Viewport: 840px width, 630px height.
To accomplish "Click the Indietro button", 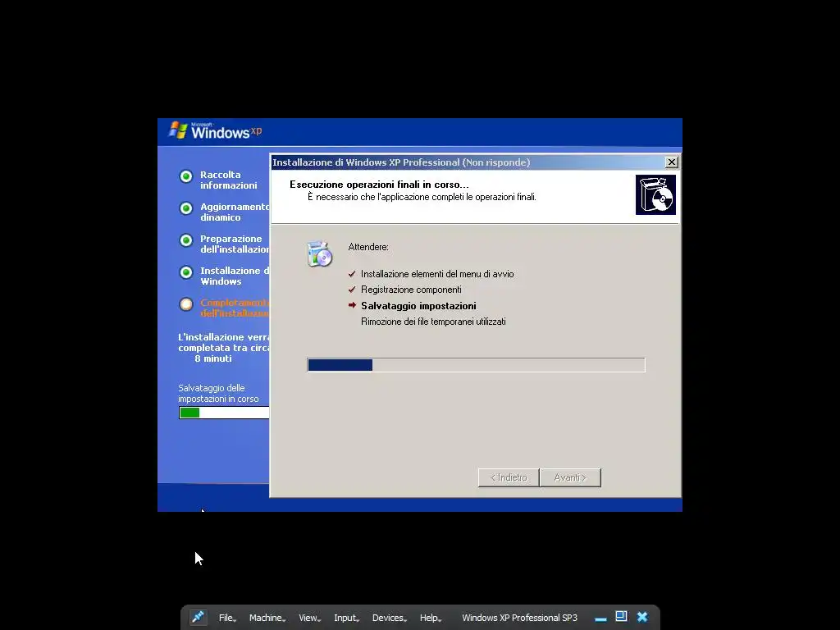I will [x=509, y=477].
